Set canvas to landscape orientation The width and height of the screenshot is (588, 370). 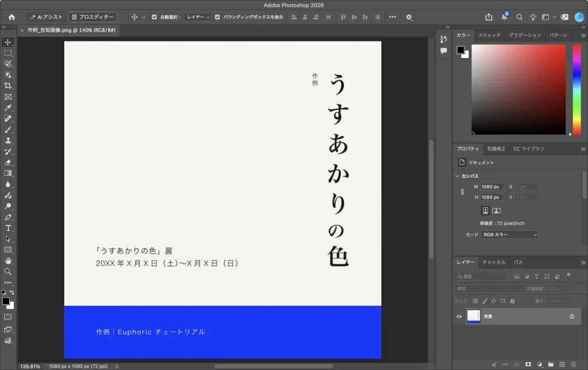(497, 210)
